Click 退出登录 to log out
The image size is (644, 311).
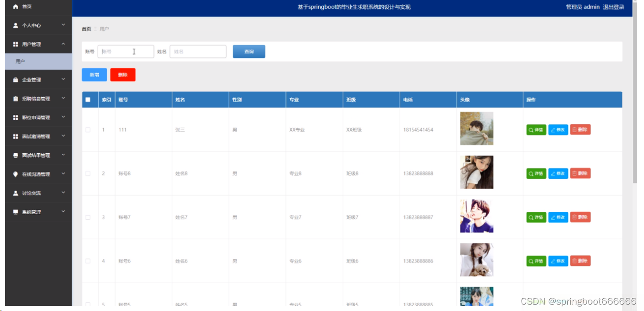(x=614, y=7)
